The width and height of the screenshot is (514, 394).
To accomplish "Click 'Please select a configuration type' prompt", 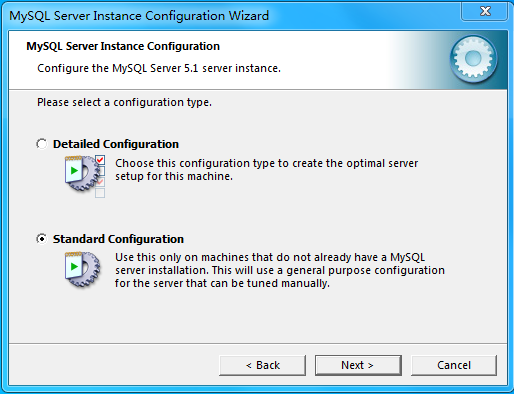I will point(124,102).
